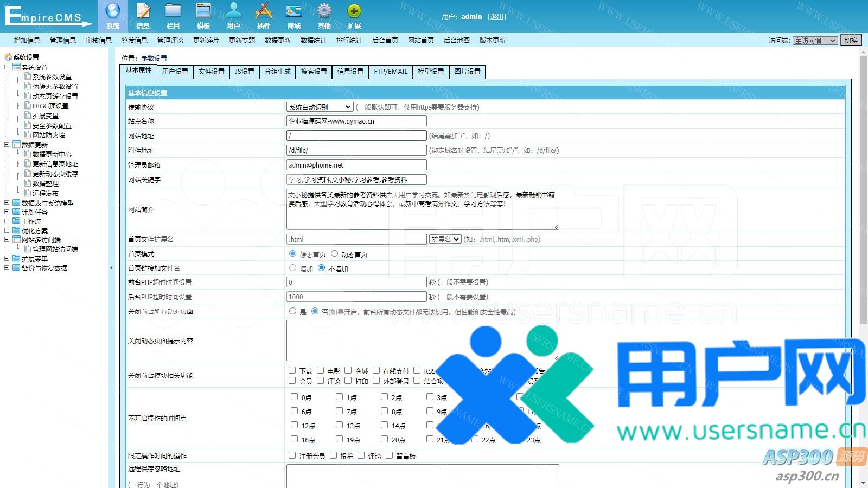Click the 切换 button
The image size is (868, 488).
[x=851, y=41]
